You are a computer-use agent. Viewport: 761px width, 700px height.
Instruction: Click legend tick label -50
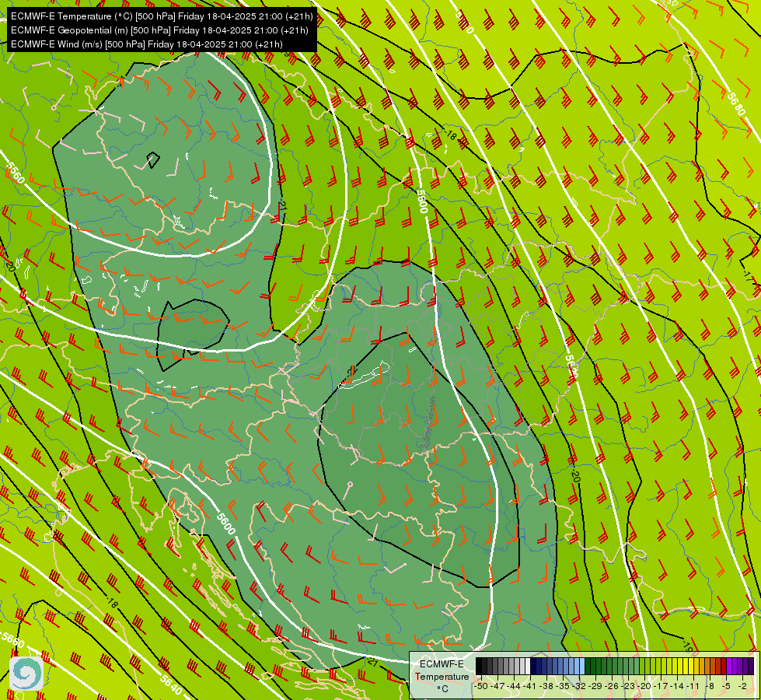480,687
